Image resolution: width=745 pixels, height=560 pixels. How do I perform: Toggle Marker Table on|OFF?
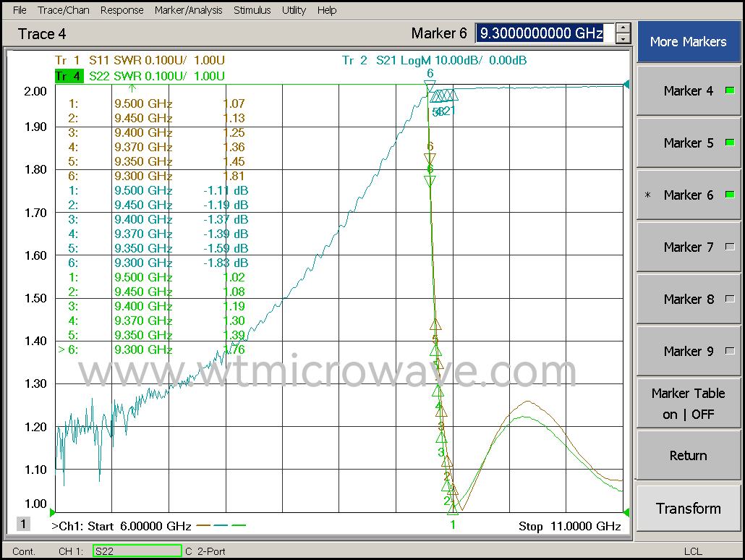[x=687, y=403]
